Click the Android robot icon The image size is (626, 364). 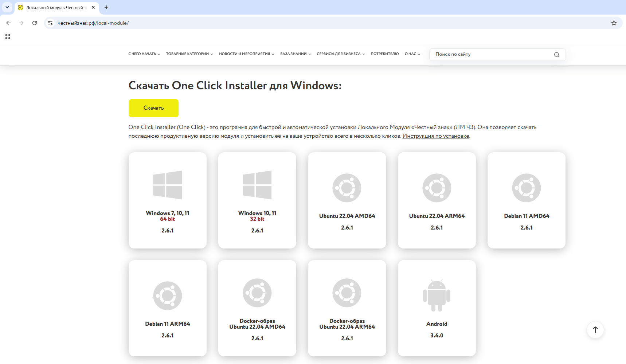click(437, 295)
